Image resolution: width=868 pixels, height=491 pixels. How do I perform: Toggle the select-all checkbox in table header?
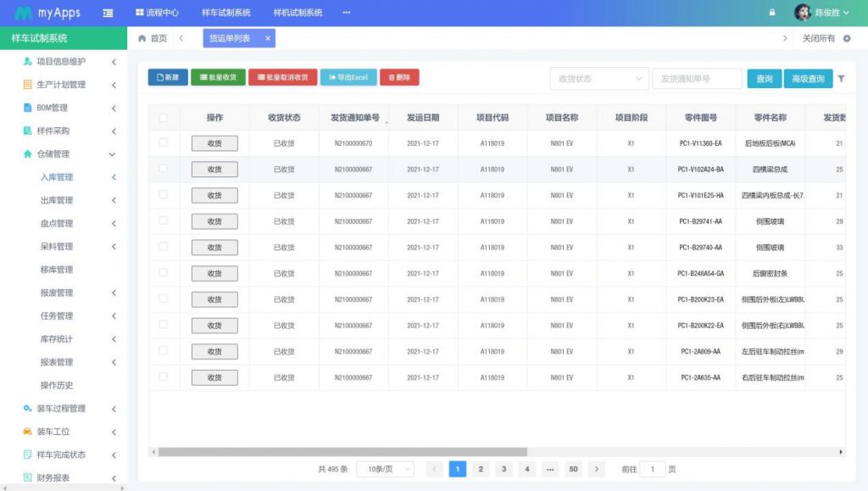(164, 118)
